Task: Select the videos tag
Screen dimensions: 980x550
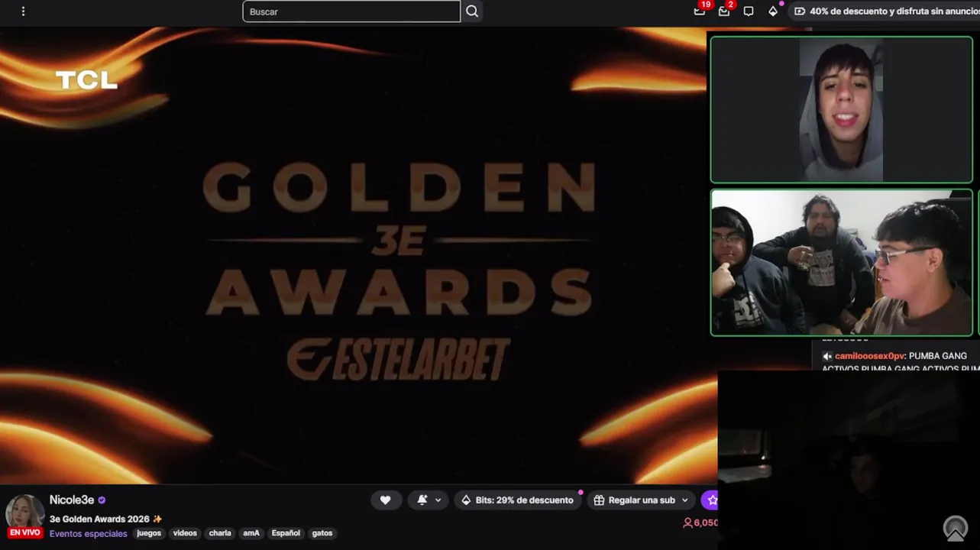Action: (185, 533)
